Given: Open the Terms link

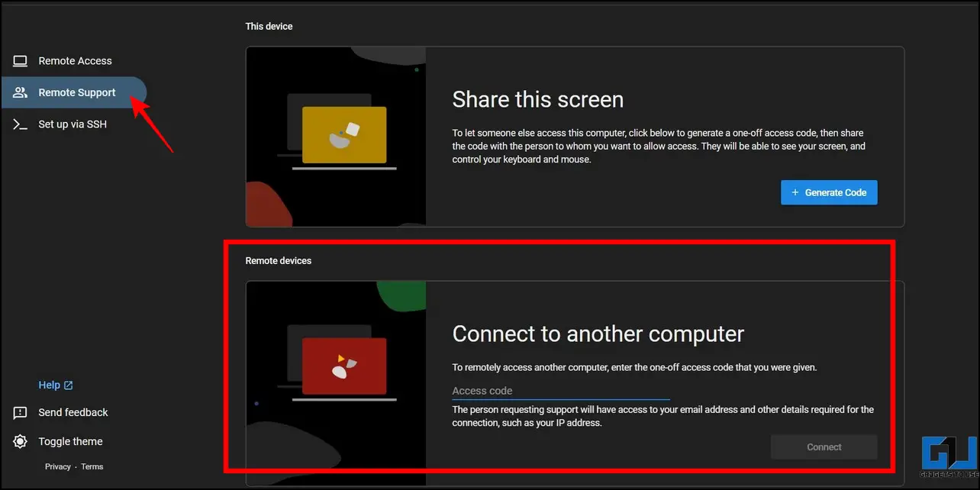Looking at the screenshot, I should (x=92, y=466).
